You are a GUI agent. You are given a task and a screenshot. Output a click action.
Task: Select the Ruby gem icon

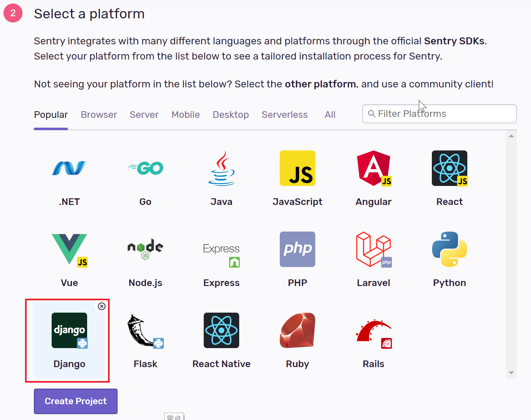(297, 330)
